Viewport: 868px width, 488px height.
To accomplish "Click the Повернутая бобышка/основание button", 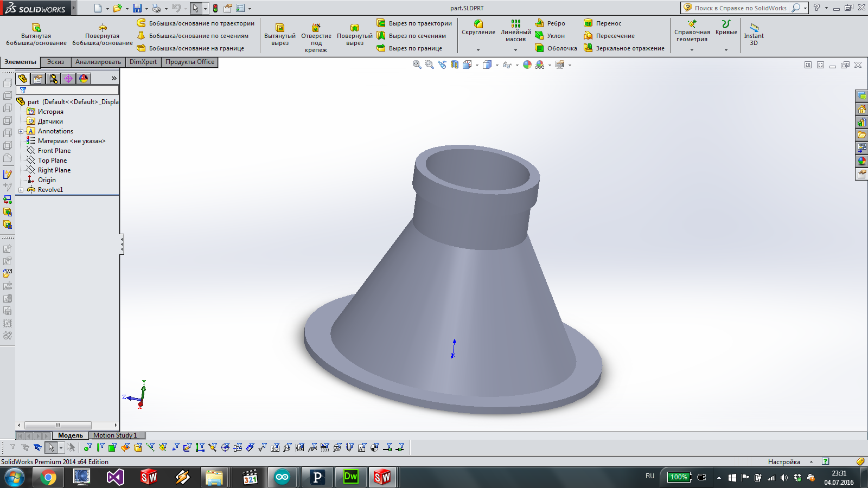I will coord(103,35).
